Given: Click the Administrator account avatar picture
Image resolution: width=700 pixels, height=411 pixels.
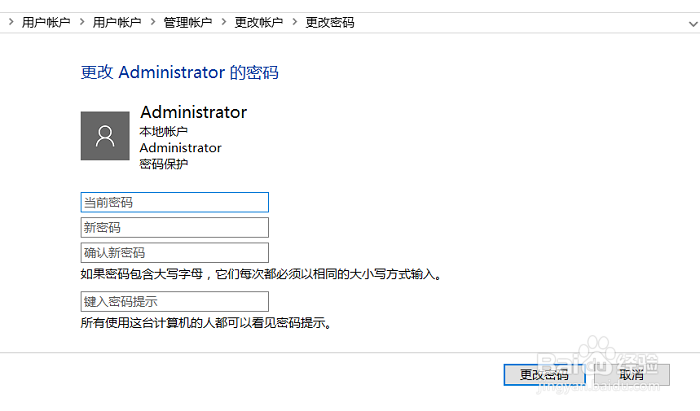Looking at the screenshot, I should [105, 136].
